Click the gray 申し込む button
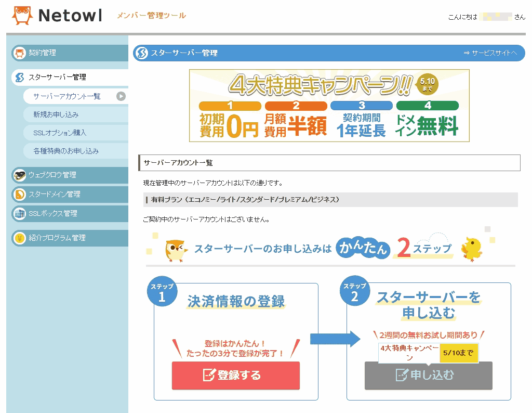 pyautogui.click(x=429, y=376)
